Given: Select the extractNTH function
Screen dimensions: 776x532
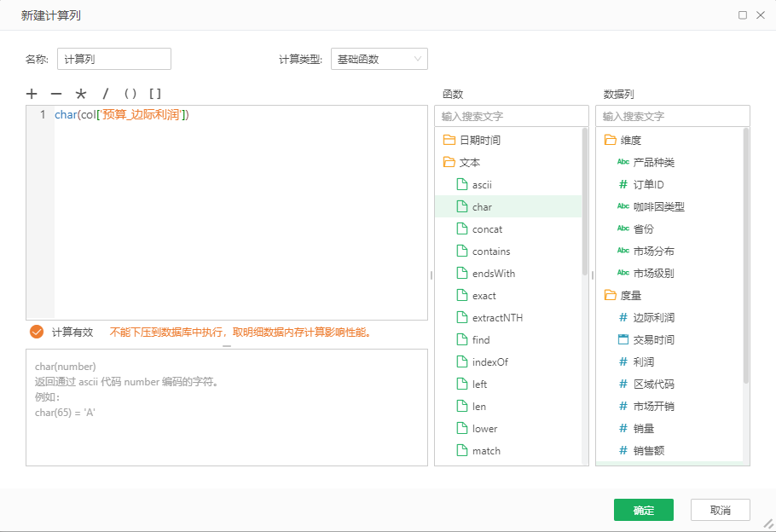Looking at the screenshot, I should coord(497,317).
